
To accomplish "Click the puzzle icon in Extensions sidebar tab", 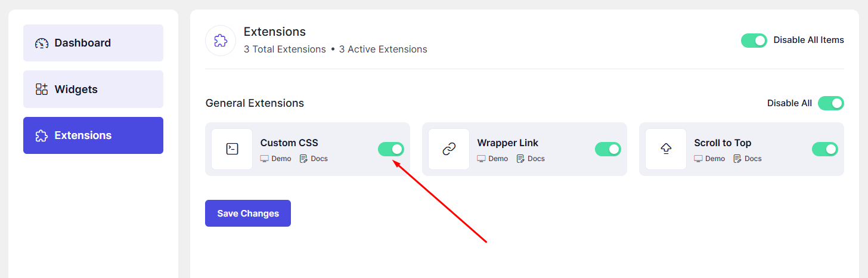I will pyautogui.click(x=42, y=135).
